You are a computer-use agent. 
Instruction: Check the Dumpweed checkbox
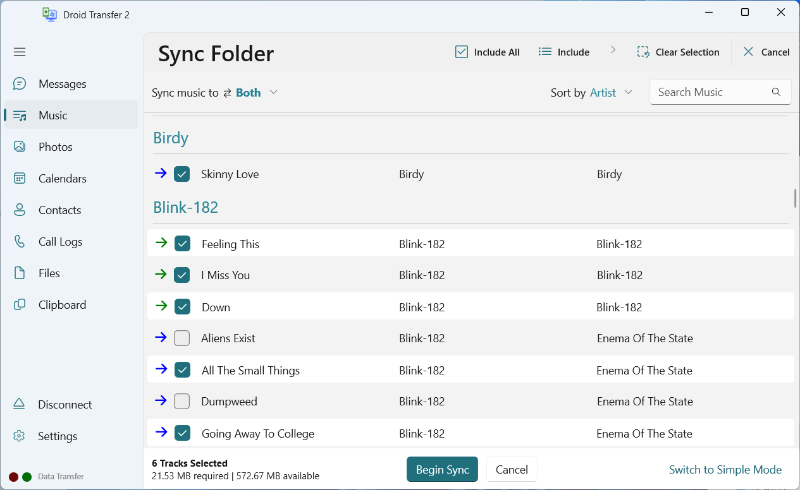tap(182, 401)
